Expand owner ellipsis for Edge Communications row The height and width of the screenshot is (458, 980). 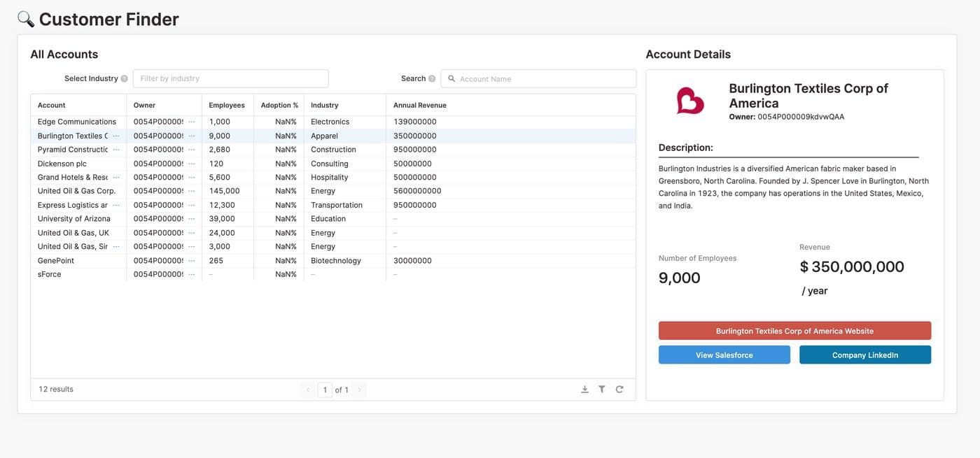[x=192, y=122]
